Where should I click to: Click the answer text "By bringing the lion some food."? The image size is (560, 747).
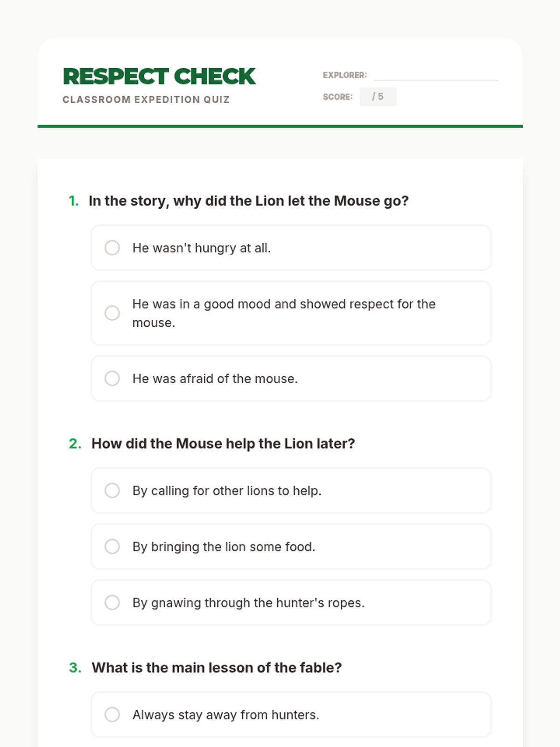pyautogui.click(x=224, y=547)
